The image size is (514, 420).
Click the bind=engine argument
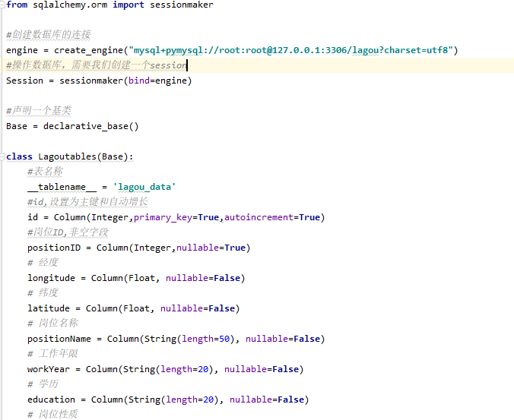(157, 81)
